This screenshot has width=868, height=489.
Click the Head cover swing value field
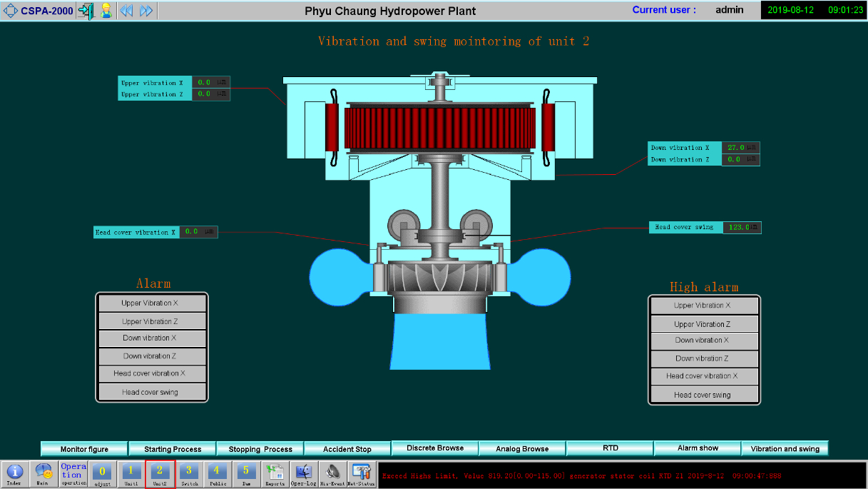[x=742, y=228]
